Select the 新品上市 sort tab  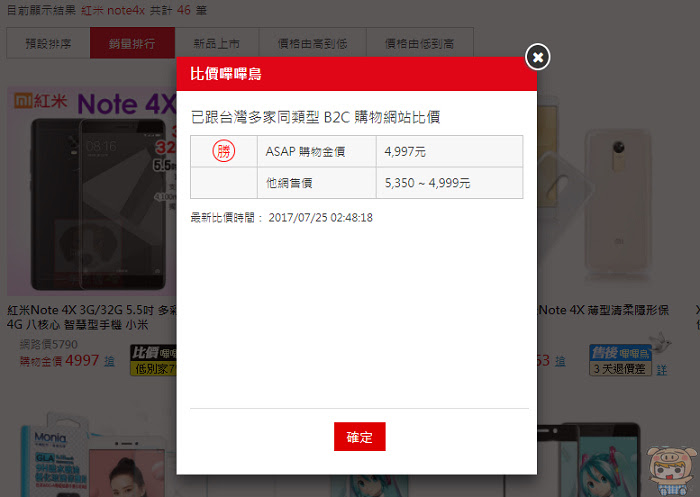[x=217, y=43]
